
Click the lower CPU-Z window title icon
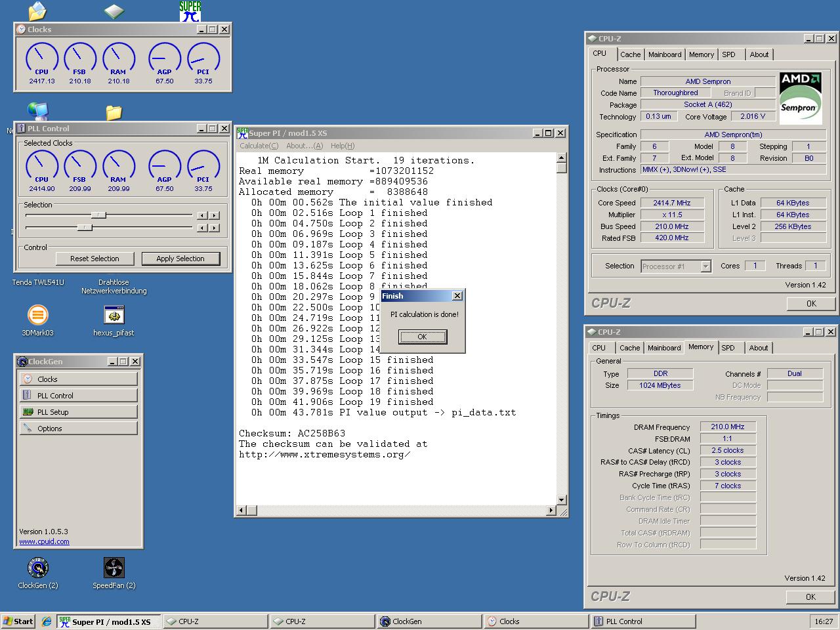(x=591, y=332)
